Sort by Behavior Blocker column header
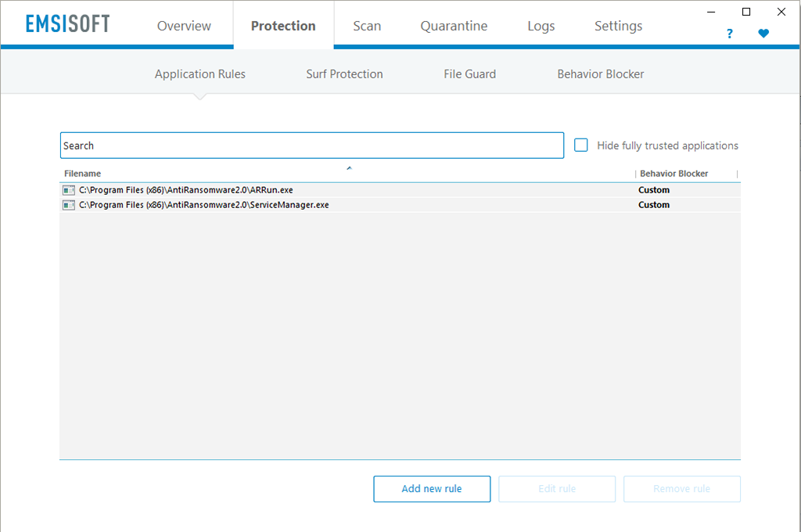Screen dimensions: 801x532 [x=673, y=174]
